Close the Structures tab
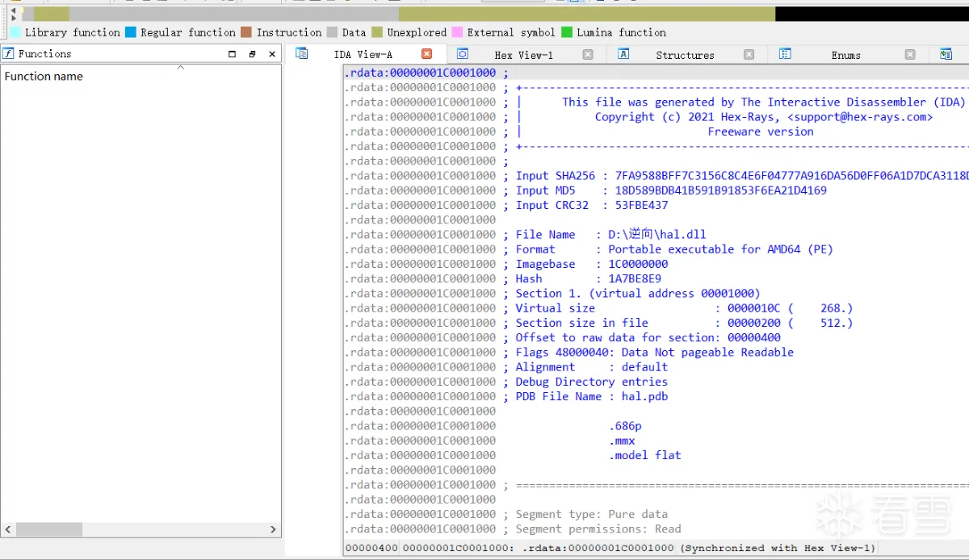The width and height of the screenshot is (969, 560). click(x=749, y=54)
